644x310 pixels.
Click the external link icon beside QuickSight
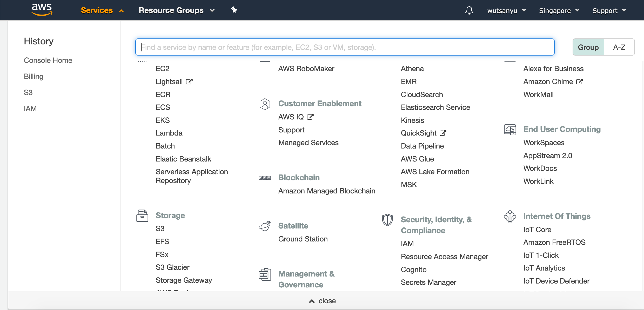(443, 133)
